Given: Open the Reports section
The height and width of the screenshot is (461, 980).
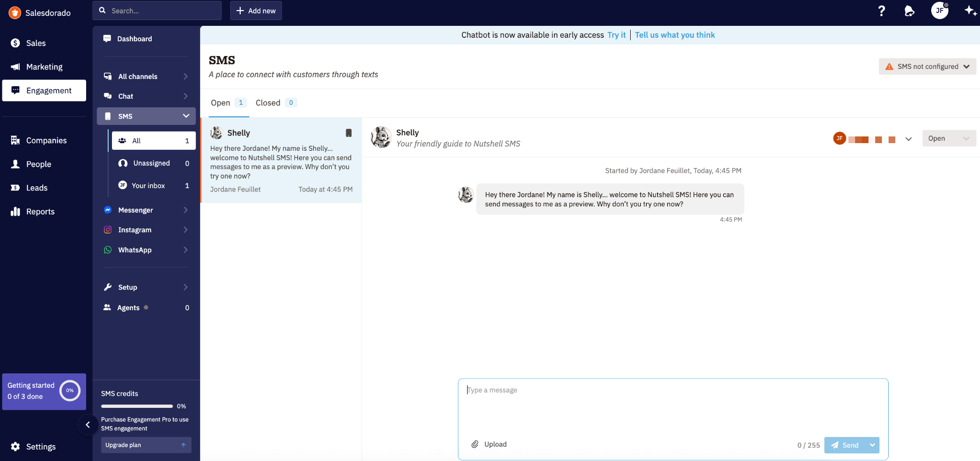Looking at the screenshot, I should (x=40, y=212).
